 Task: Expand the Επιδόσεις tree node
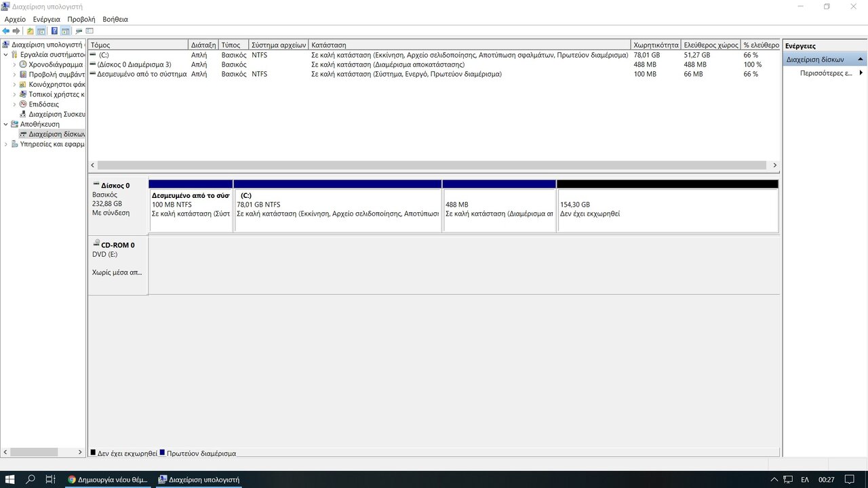click(x=14, y=104)
